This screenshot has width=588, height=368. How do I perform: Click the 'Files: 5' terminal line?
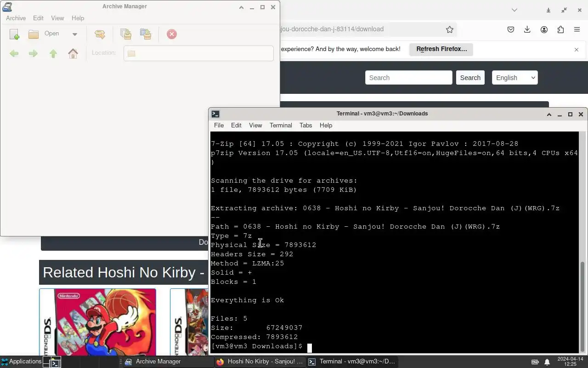[229, 318]
